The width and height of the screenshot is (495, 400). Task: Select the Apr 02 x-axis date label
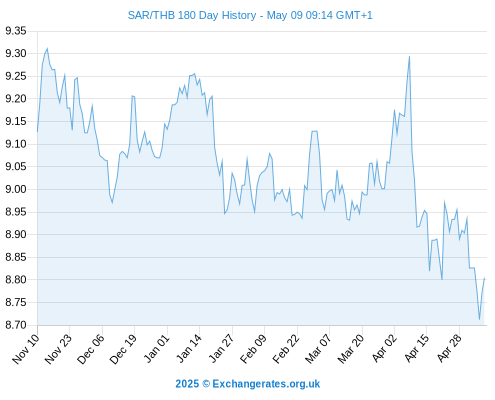click(x=384, y=349)
